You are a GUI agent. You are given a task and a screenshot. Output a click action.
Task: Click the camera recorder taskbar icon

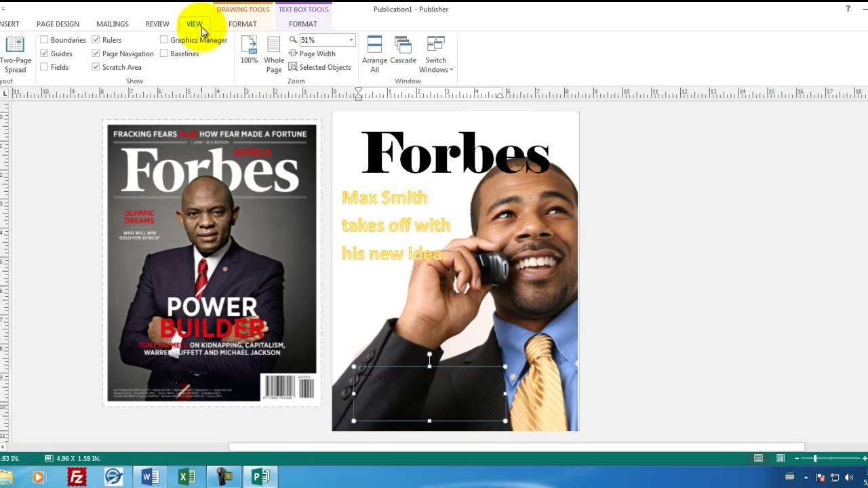tap(224, 477)
